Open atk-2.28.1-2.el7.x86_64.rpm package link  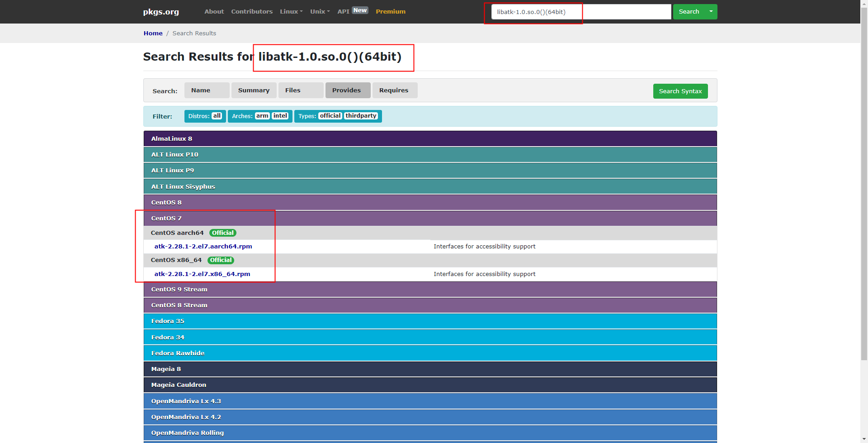point(202,274)
